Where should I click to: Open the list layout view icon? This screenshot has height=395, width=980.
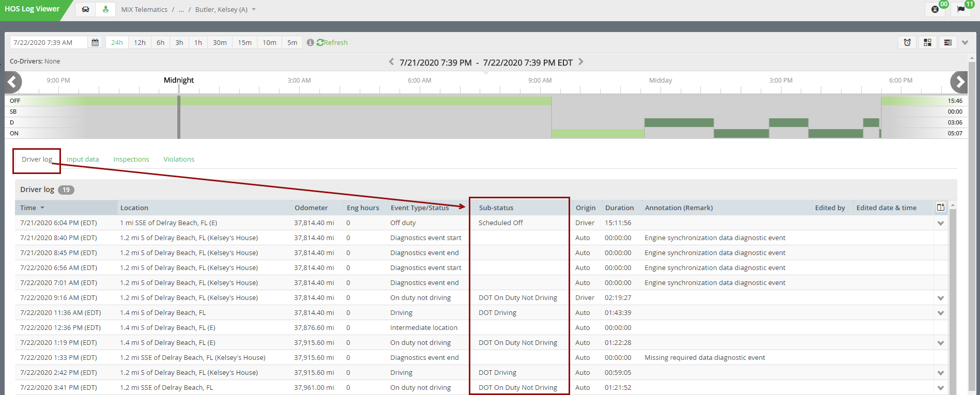[948, 42]
